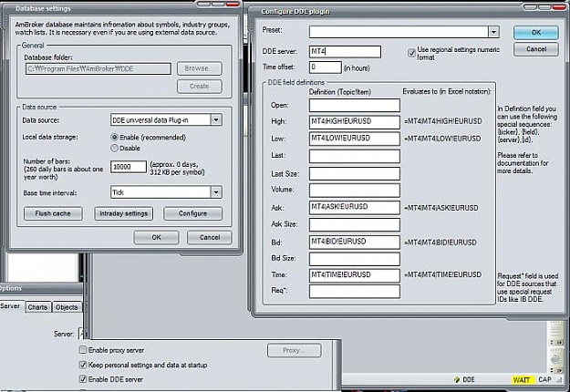Click OK in Configure DDE plugin dialog
This screenshot has height=392, width=570.
tap(536, 32)
